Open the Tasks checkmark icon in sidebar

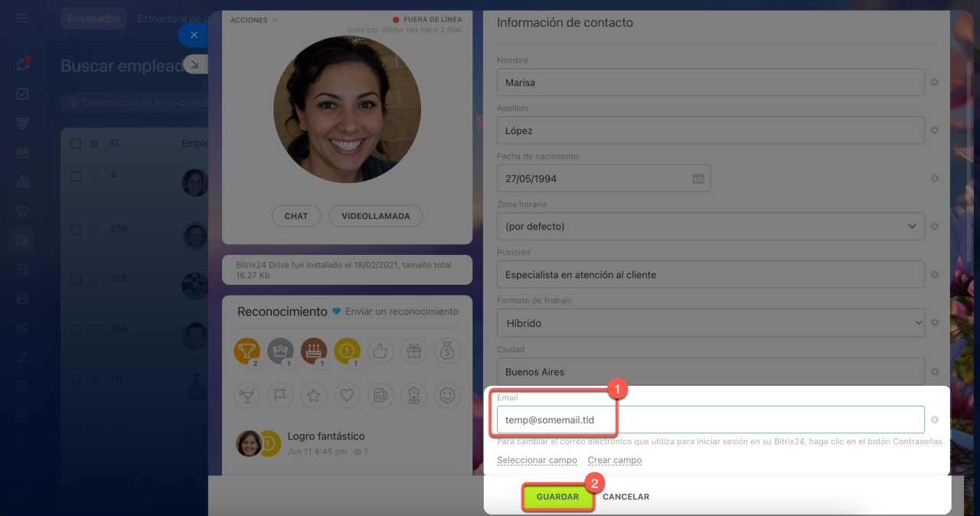pos(22,94)
